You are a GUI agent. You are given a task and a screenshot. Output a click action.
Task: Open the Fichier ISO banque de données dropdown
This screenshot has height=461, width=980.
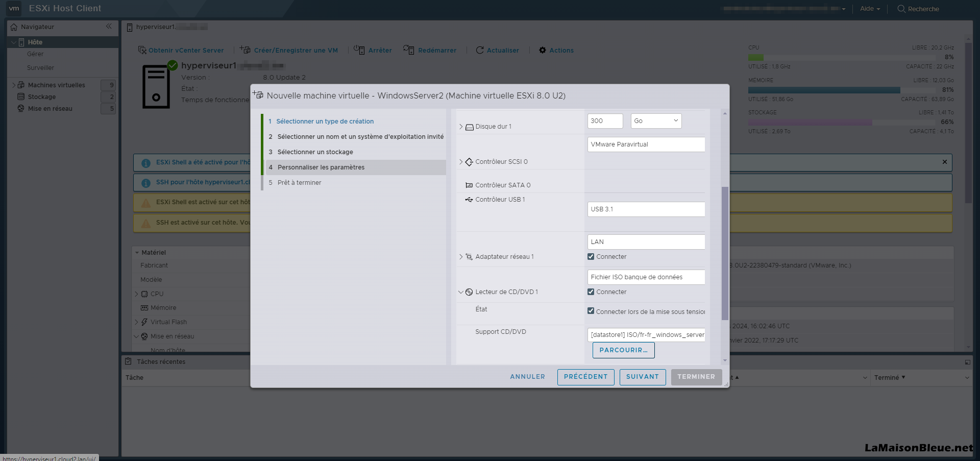(x=646, y=277)
